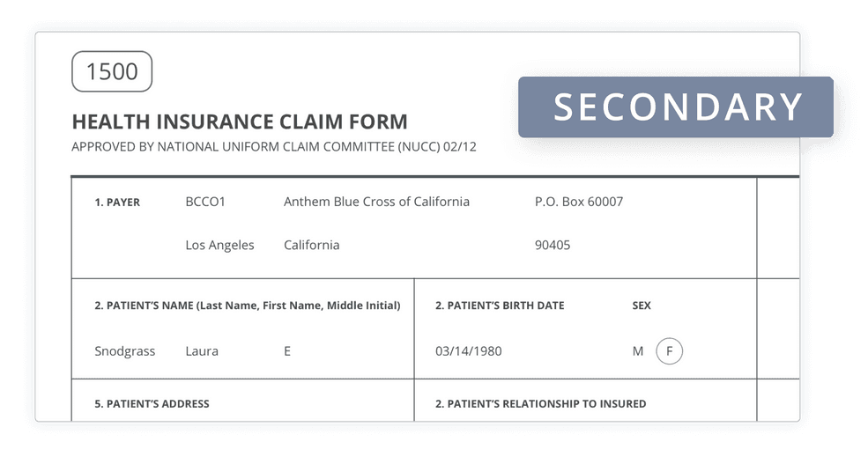The image size is (868, 464).
Task: Click the Health Insurance Claim Form title
Action: pyautogui.click(x=240, y=122)
